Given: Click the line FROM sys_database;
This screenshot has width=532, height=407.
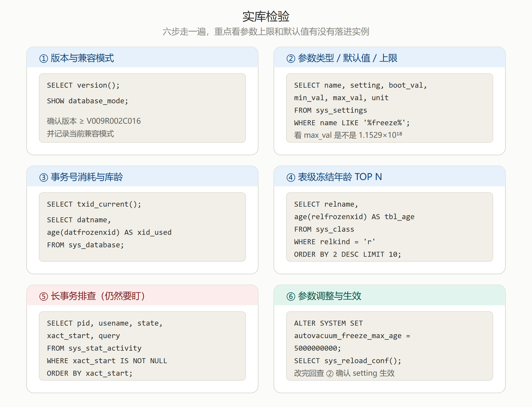Looking at the screenshot, I should (86, 245).
